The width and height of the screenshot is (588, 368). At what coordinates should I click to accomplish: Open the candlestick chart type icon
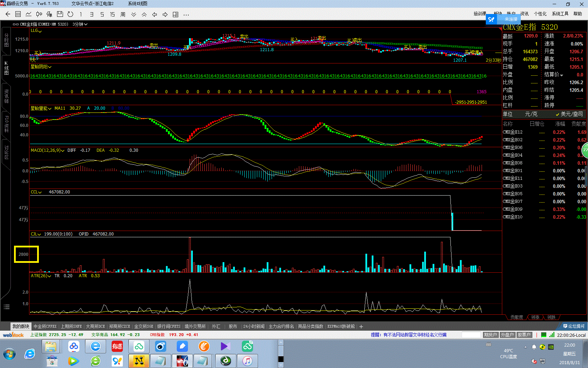(39, 14)
